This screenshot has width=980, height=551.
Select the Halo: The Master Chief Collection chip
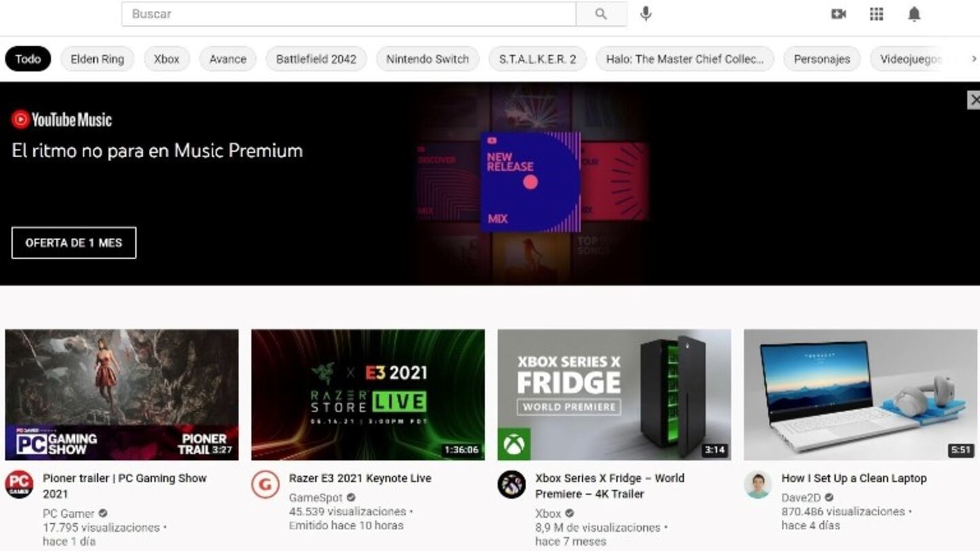pos(685,59)
